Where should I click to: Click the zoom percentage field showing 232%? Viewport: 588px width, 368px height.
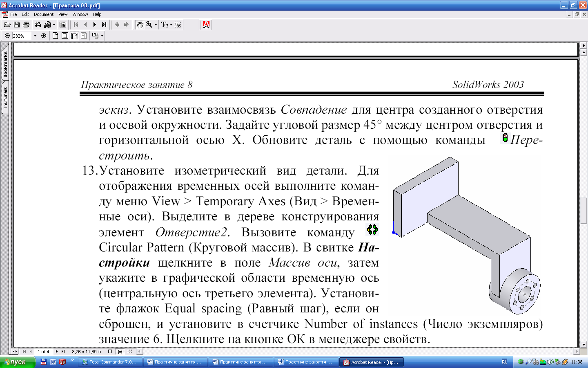point(20,36)
